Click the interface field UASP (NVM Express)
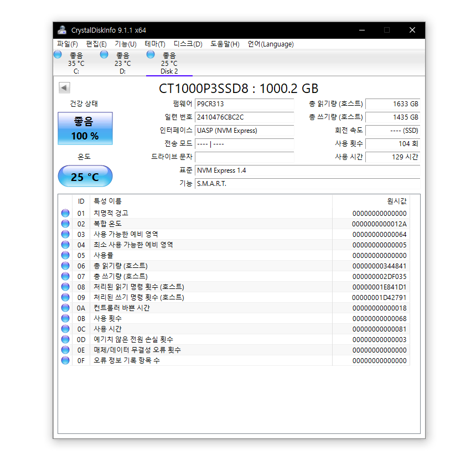 pyautogui.click(x=245, y=131)
